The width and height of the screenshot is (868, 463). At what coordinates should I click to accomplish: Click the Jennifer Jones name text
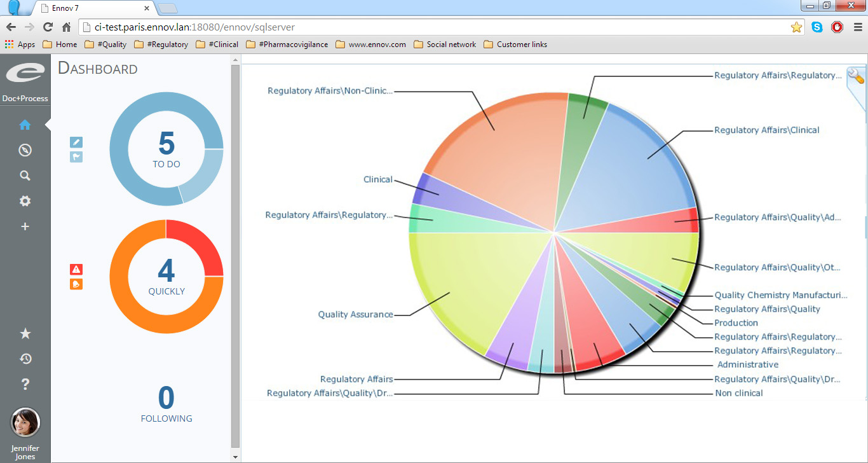tap(25, 452)
